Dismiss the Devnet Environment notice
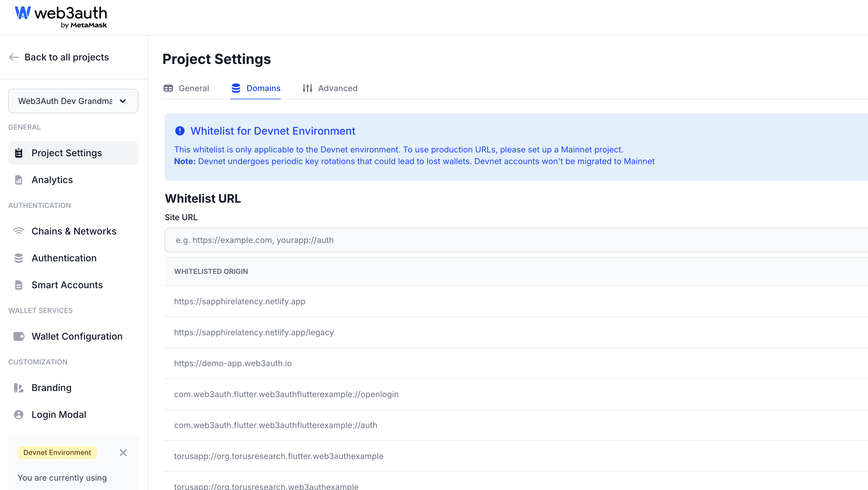Image resolution: width=868 pixels, height=490 pixels. pyautogui.click(x=123, y=453)
